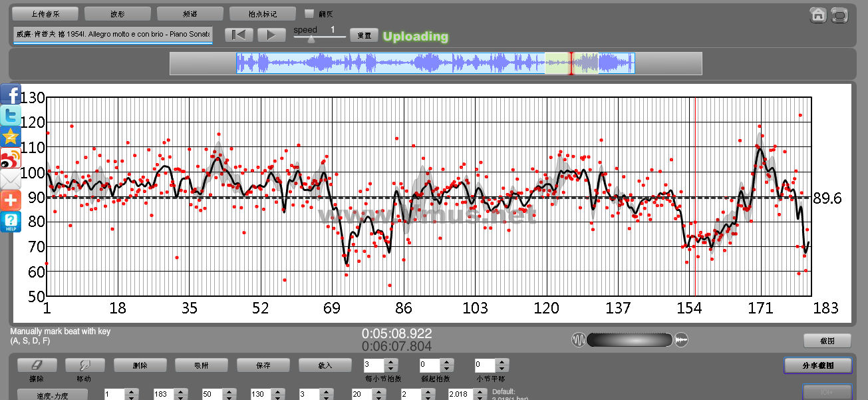Click the Twitter share icon
The height and width of the screenshot is (400, 868).
[x=11, y=116]
